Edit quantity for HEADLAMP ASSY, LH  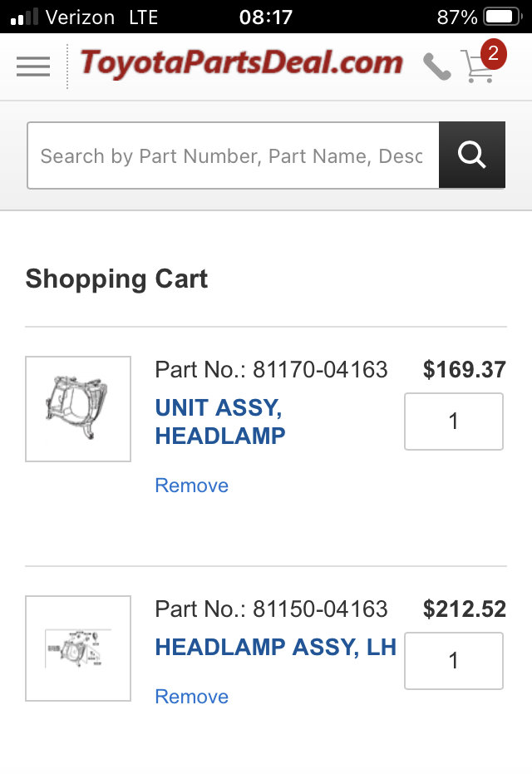click(x=454, y=660)
